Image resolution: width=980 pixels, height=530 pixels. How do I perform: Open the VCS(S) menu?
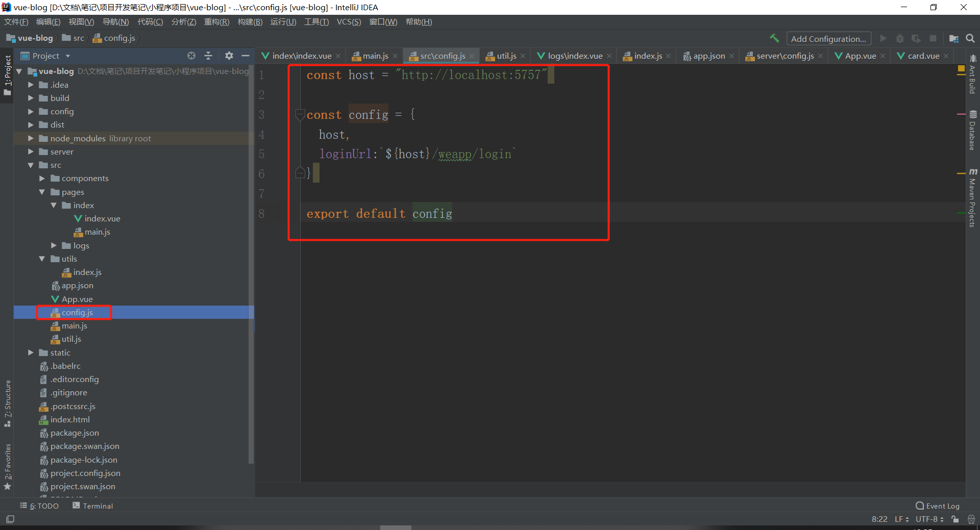click(349, 22)
